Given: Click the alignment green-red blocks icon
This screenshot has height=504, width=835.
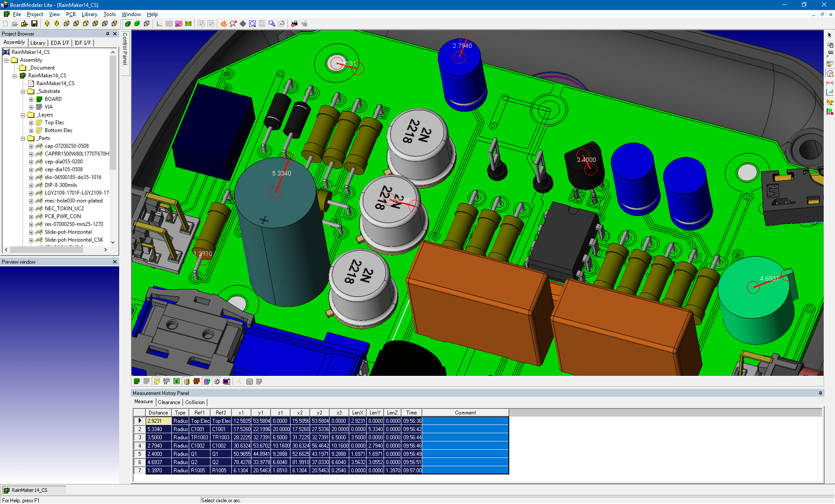Looking at the screenshot, I should (x=829, y=111).
